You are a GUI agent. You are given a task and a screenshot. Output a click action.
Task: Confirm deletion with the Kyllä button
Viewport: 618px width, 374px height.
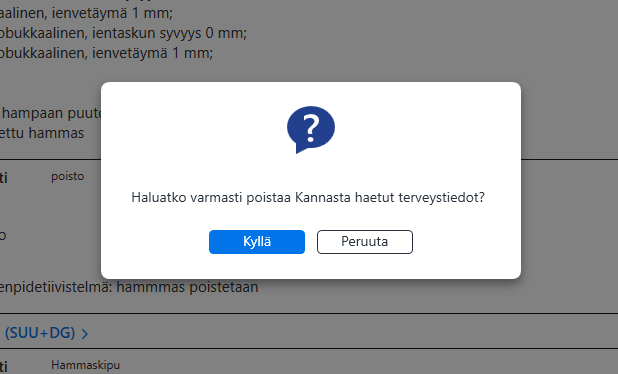click(257, 242)
